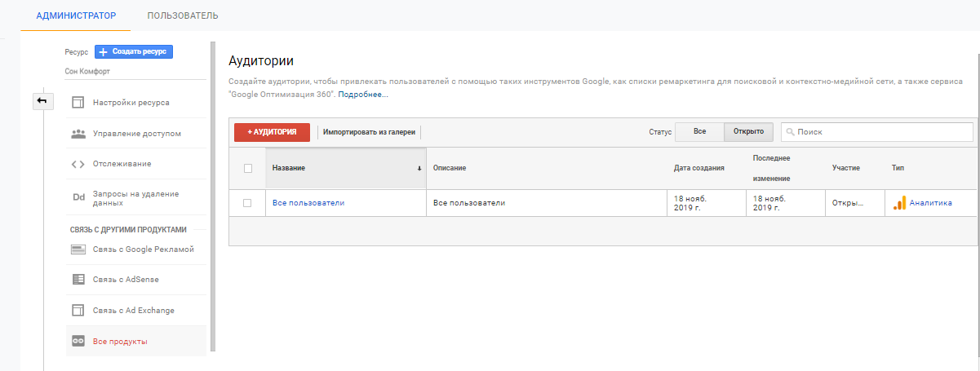Open the Подробнее link

pos(363,95)
